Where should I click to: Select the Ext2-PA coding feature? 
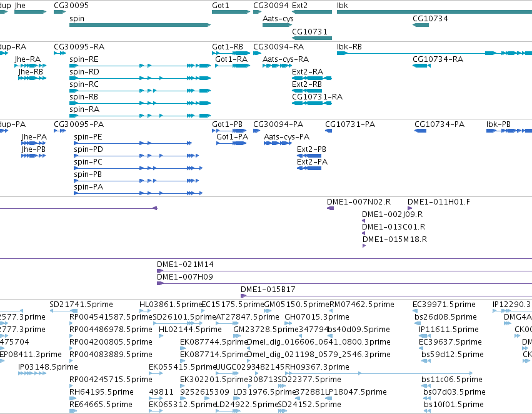coord(309,168)
